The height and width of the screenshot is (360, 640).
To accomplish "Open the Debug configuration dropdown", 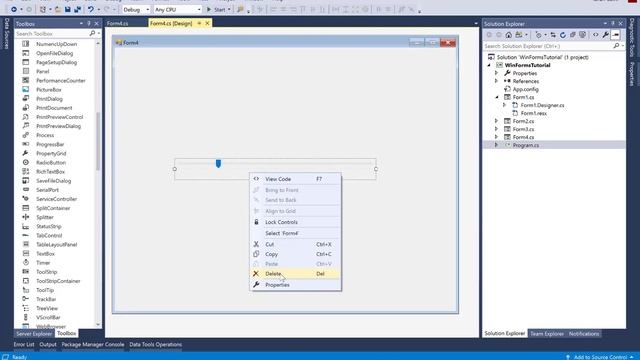I will [136, 9].
